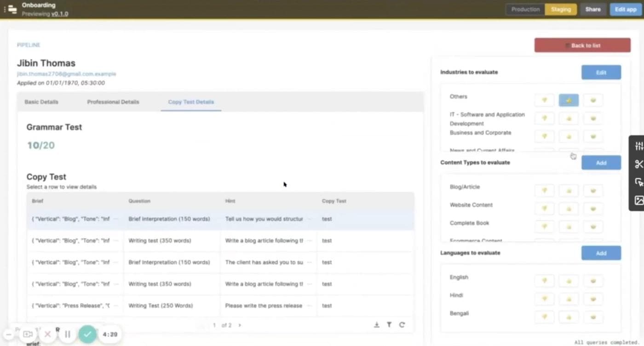Go to the next page of Copy Test results

point(239,325)
